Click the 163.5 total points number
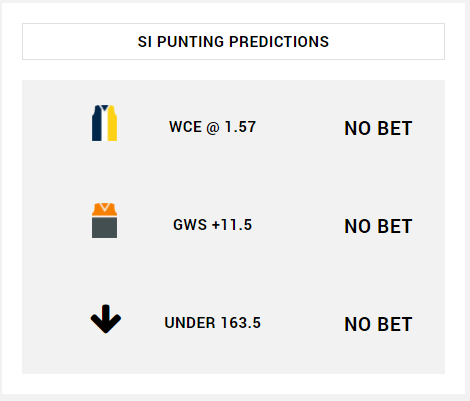Screen dimensions: 470x401 241,323
